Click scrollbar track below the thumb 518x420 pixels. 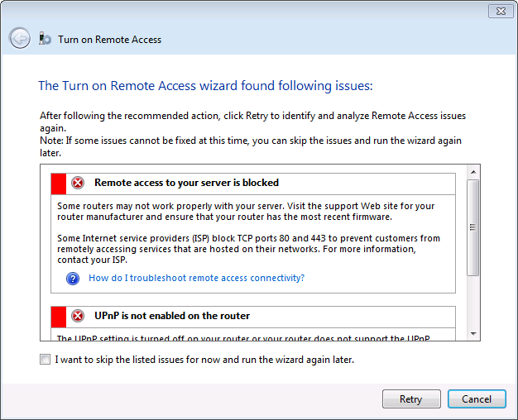click(x=473, y=302)
